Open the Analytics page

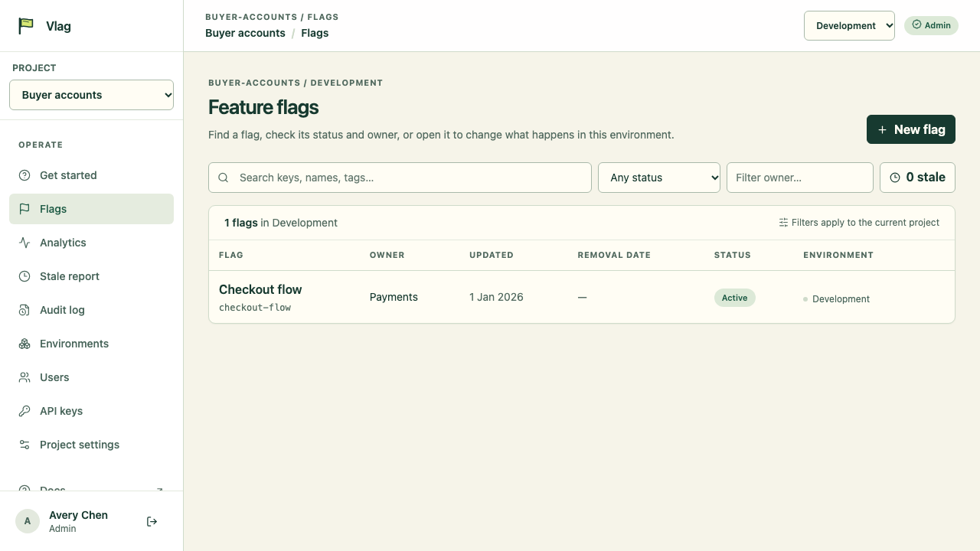[x=91, y=243]
